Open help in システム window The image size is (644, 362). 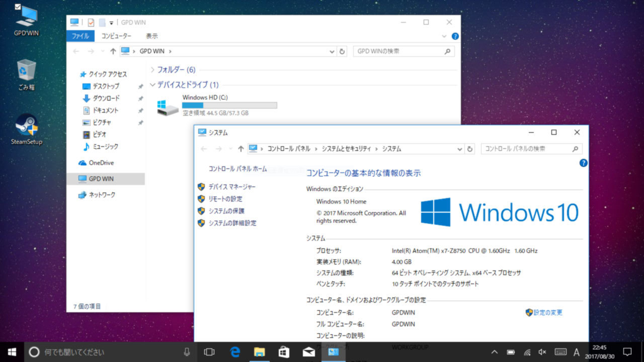coord(583,162)
